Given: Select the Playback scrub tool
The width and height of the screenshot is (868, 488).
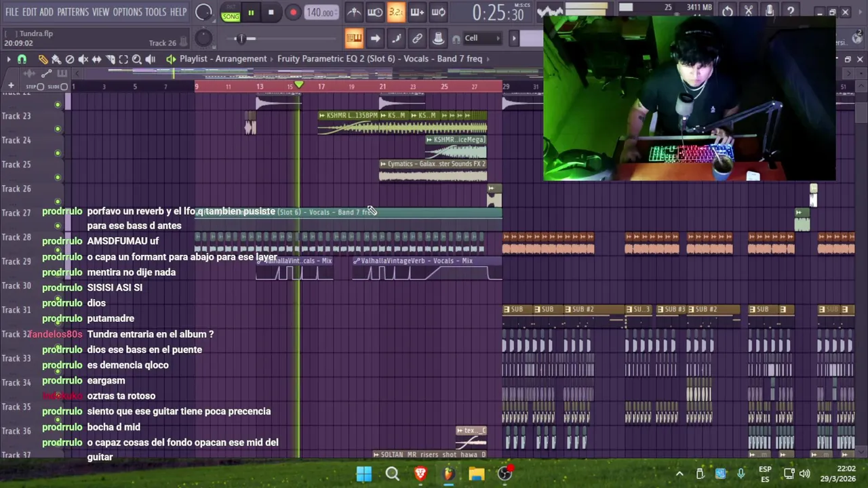Looking at the screenshot, I should (x=151, y=59).
